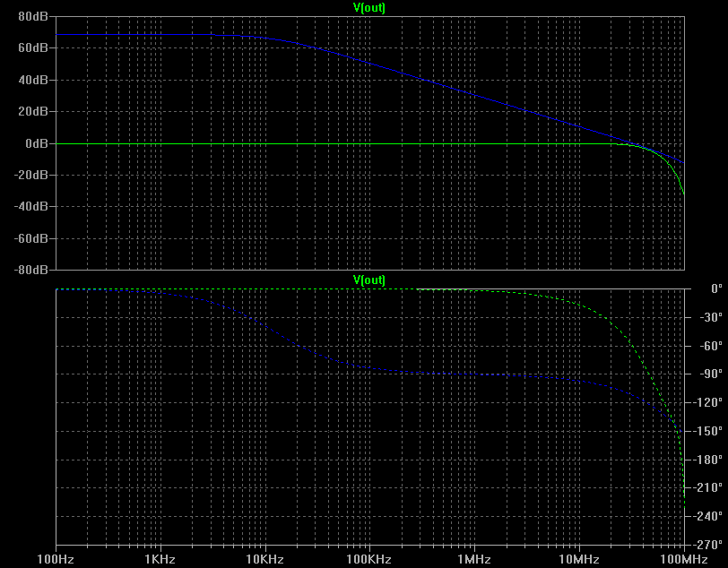Click the -180° phase axis label

(707, 460)
